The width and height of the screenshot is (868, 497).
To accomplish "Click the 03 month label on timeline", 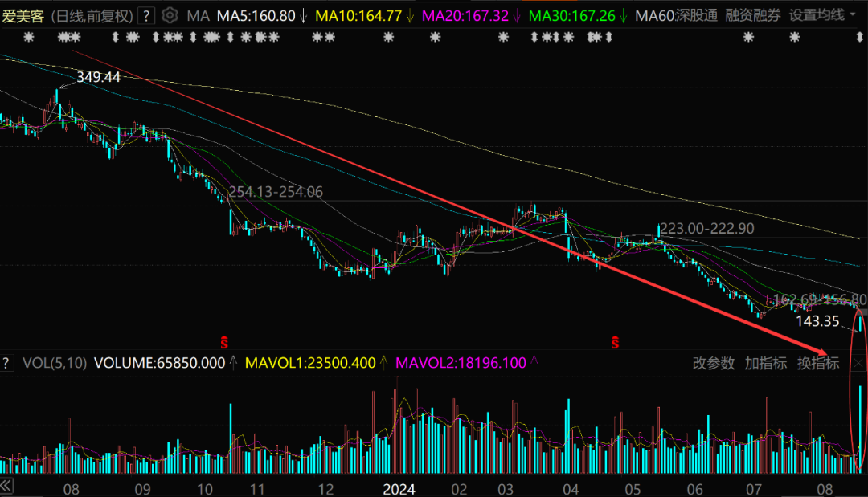I will pyautogui.click(x=506, y=489).
